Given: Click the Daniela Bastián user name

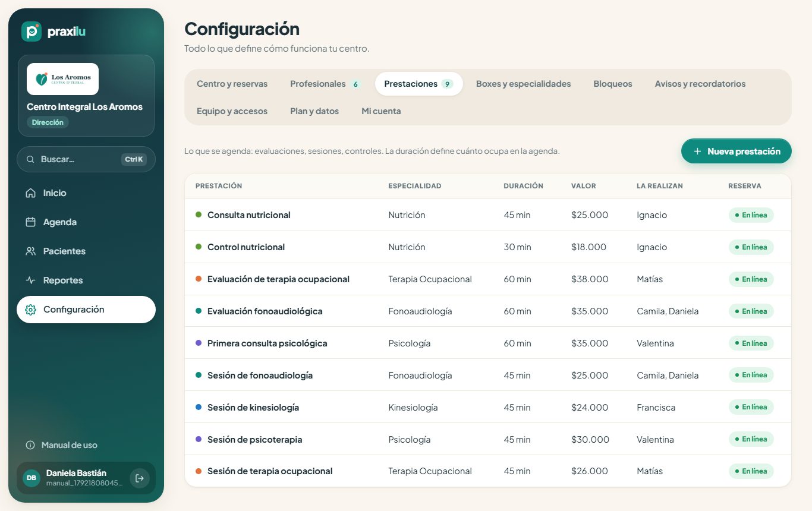Looking at the screenshot, I should pos(76,473).
